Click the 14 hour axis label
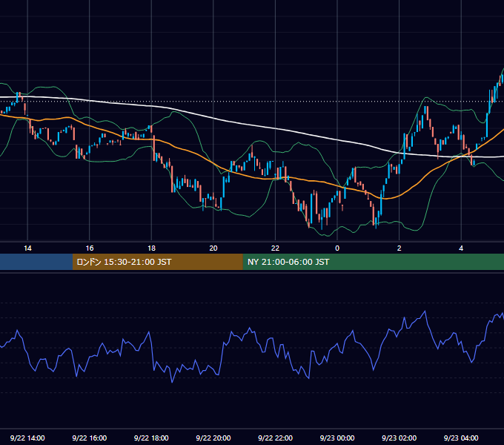Screen dimensions: 504x445 (27, 248)
